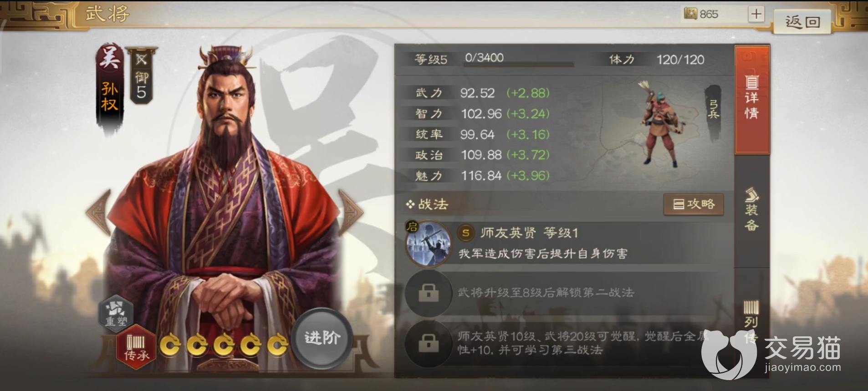The height and width of the screenshot is (391, 868).
Task: Tap the first gold star icon
Action: point(170,345)
